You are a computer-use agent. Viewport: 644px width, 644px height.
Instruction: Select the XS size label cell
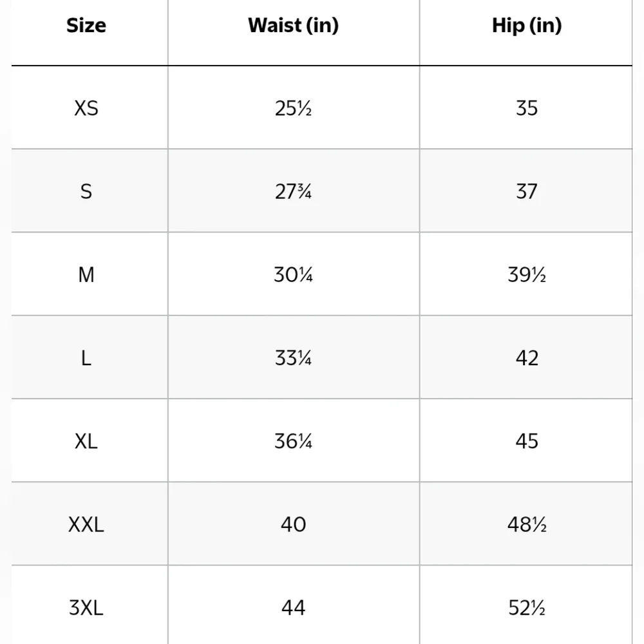86,108
